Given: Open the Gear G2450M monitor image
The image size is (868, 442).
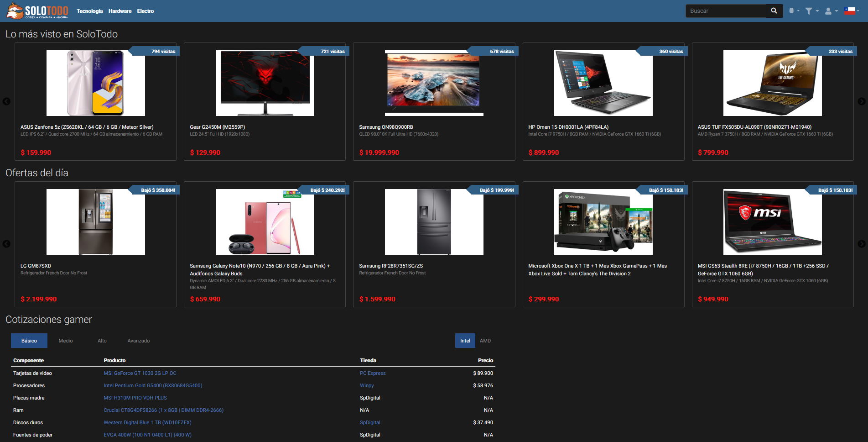Looking at the screenshot, I should pyautogui.click(x=265, y=83).
